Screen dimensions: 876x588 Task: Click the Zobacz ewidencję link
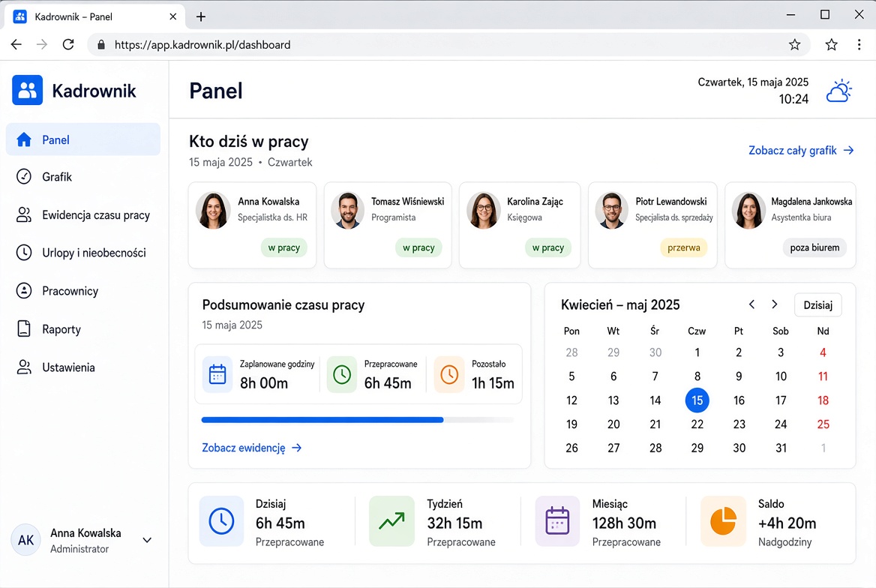tap(251, 448)
